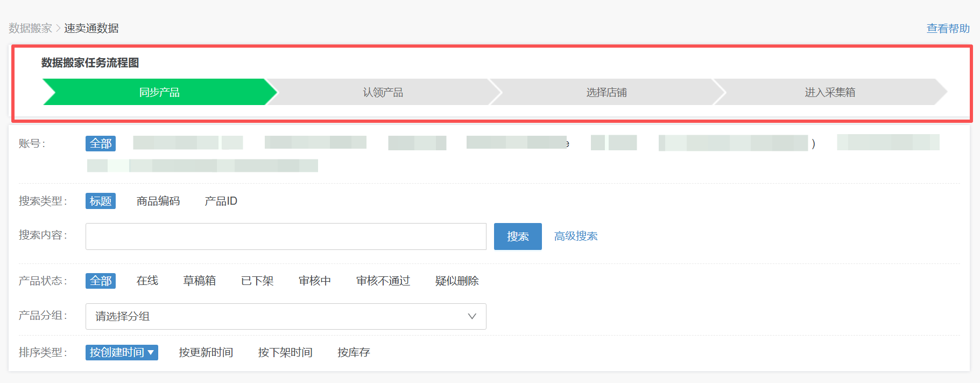The width and height of the screenshot is (980, 383).
Task: Open the 查看帮助 link
Action: pos(948,29)
